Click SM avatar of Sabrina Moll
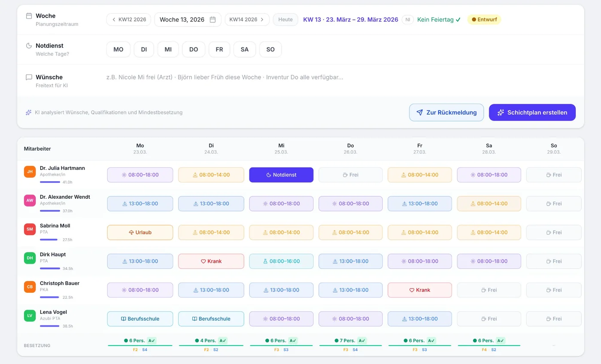The width and height of the screenshot is (601, 364). 30,229
